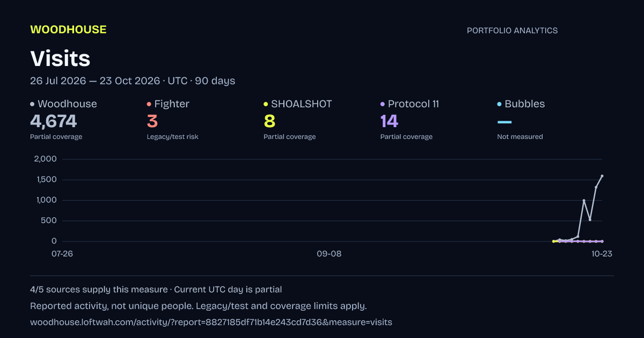Click the SHOALSHOT series label
Image resolution: width=644 pixels, height=338 pixels.
click(302, 104)
